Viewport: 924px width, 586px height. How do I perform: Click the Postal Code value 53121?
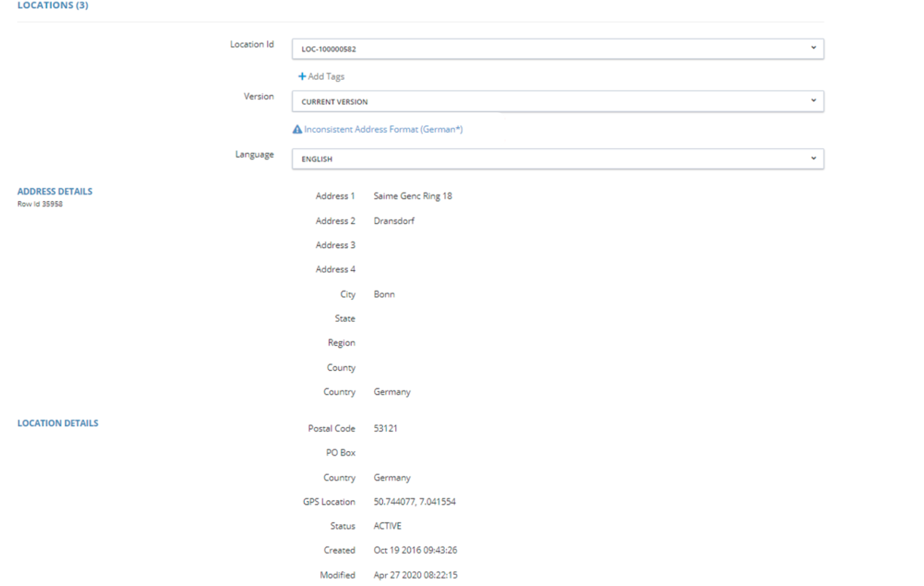pos(385,429)
